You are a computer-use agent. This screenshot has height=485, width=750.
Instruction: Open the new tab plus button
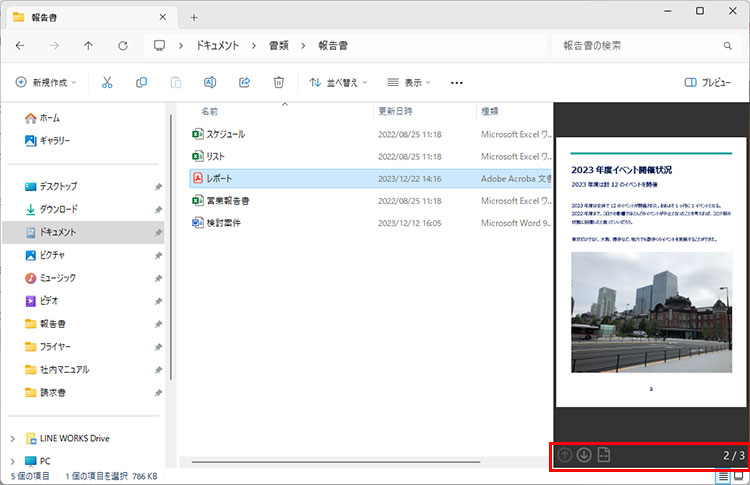(x=194, y=17)
